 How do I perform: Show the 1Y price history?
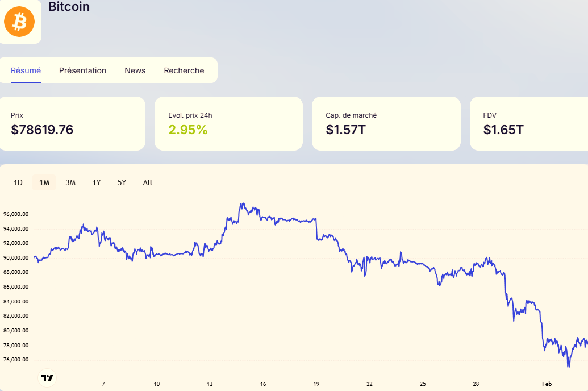[x=97, y=182]
